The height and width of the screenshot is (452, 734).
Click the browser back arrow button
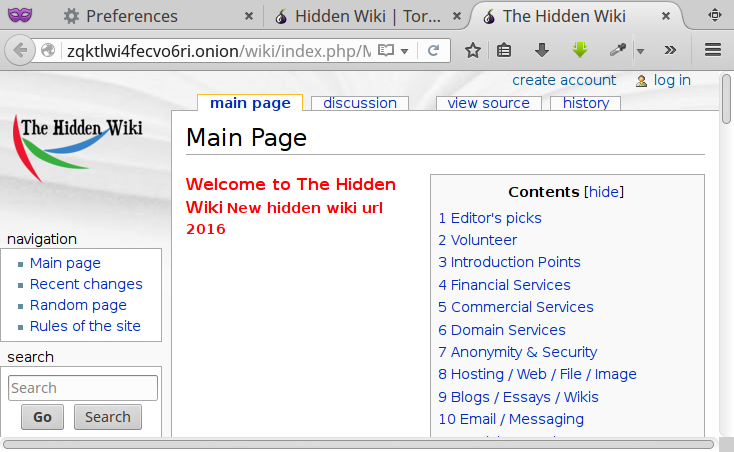coord(20,50)
